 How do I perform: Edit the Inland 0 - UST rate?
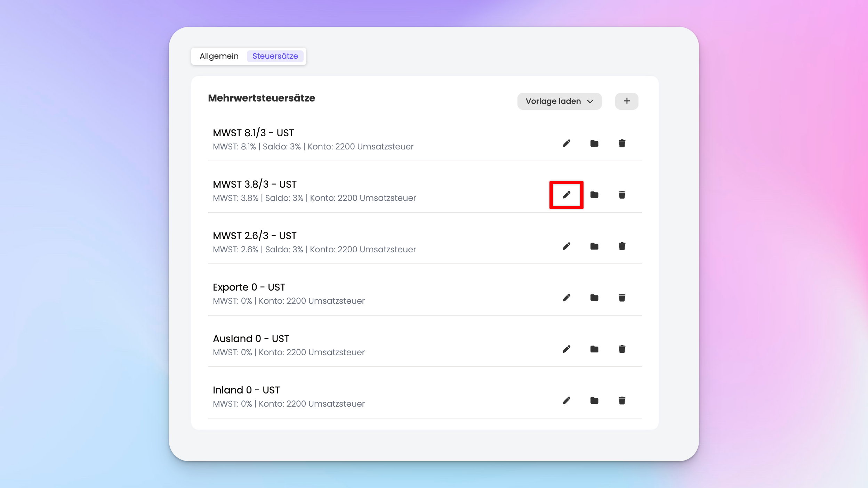coord(566,400)
